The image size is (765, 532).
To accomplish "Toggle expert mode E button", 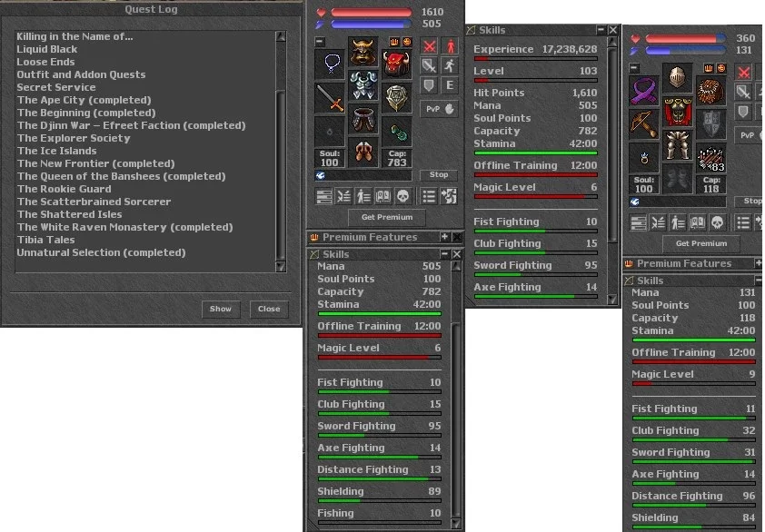I will (450, 86).
